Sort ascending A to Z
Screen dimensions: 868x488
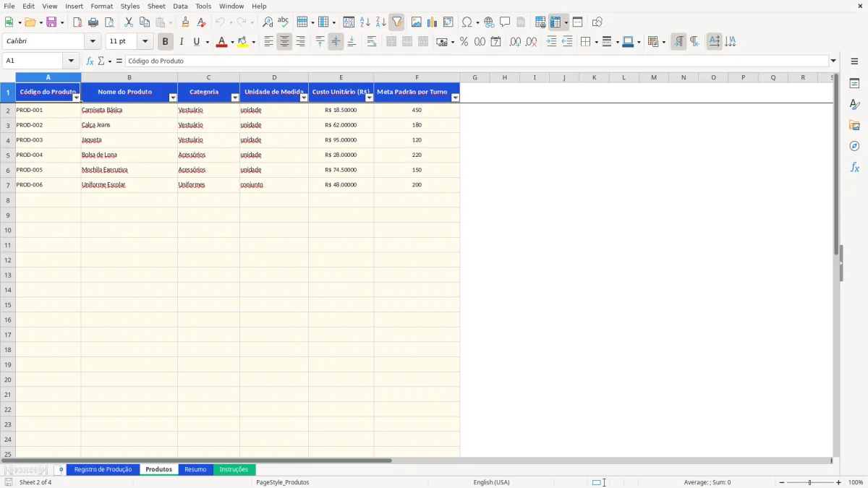(x=365, y=22)
